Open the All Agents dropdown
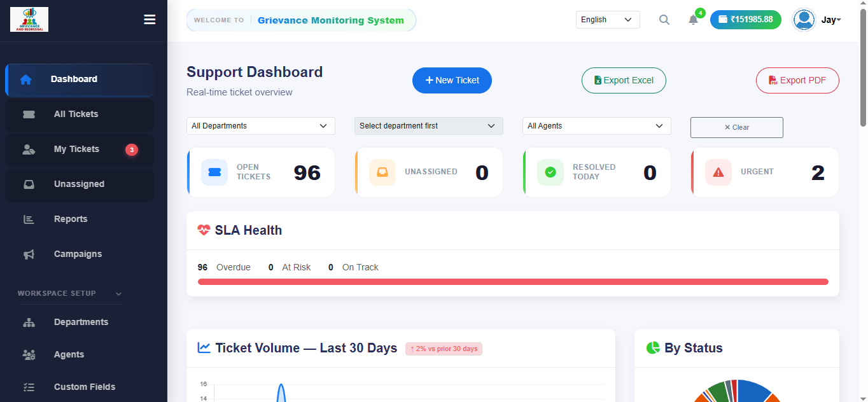 (x=597, y=126)
